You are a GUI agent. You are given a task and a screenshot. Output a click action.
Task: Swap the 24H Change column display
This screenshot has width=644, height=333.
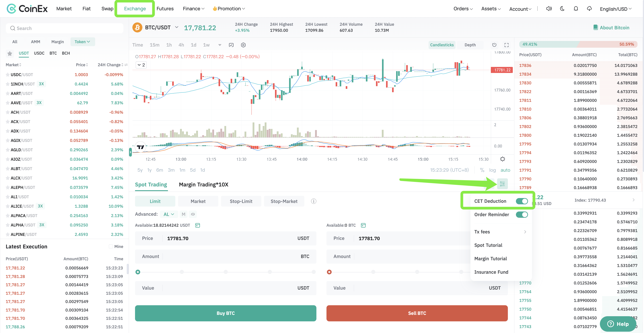(126, 65)
